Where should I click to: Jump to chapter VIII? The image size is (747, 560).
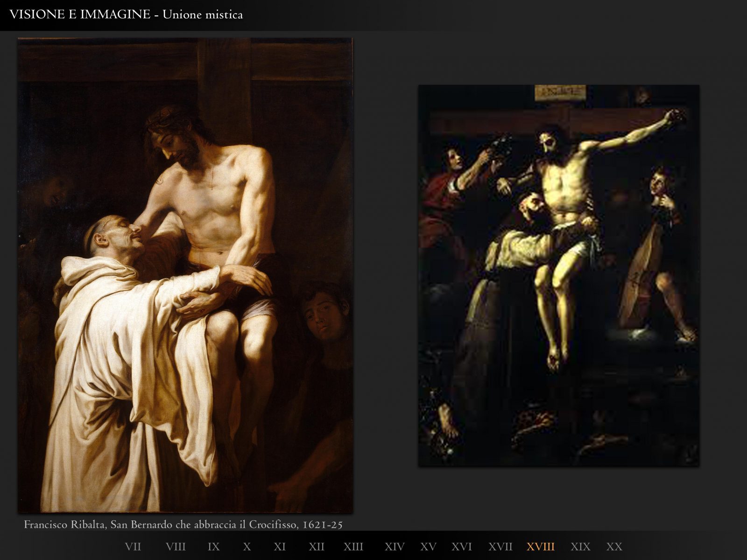[x=176, y=546]
